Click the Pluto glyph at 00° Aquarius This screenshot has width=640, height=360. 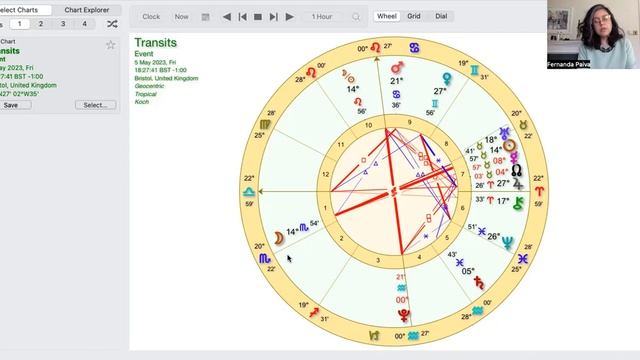click(404, 315)
